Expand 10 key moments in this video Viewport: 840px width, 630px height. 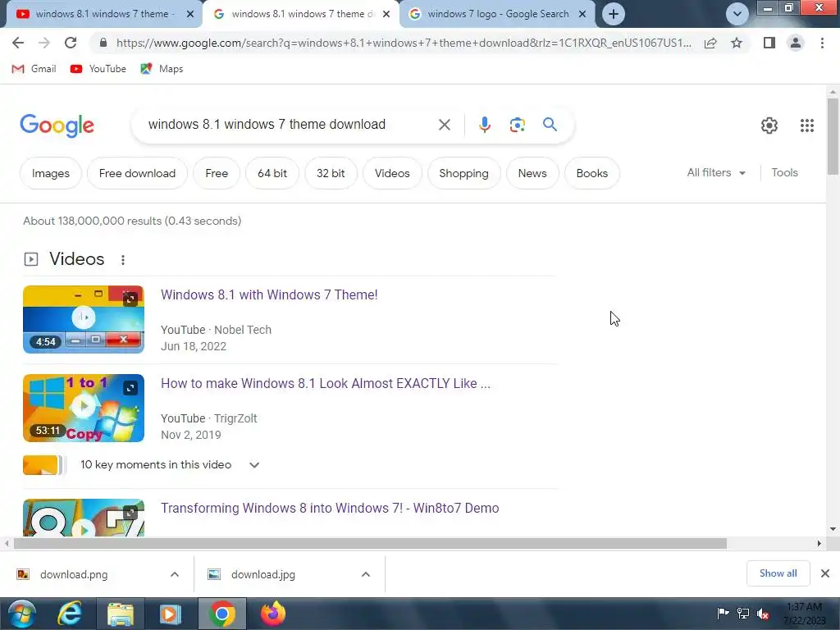click(254, 465)
